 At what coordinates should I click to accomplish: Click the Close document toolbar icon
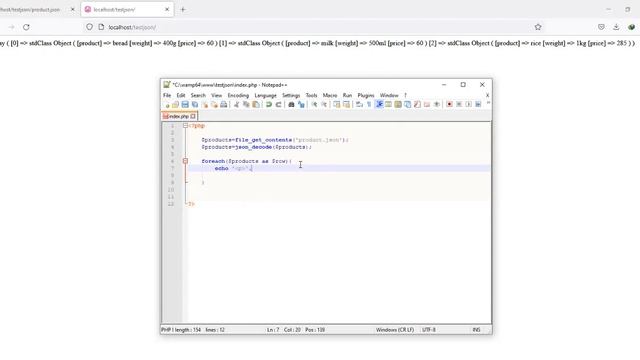coord(204,105)
